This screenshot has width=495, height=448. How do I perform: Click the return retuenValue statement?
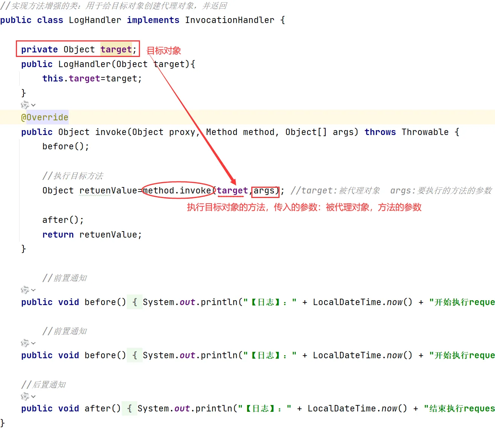coord(92,234)
